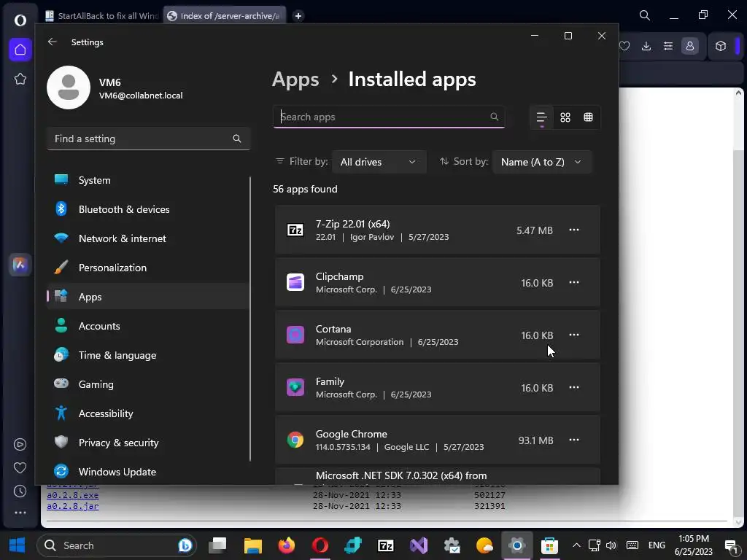Select the list view icon

coord(542,117)
